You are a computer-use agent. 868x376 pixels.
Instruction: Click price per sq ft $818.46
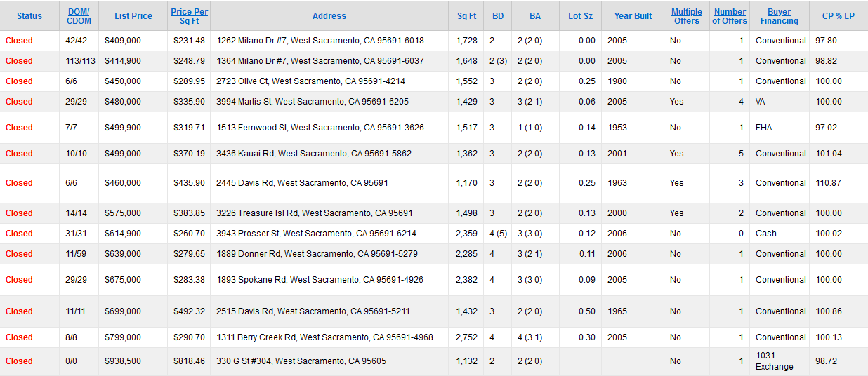pyautogui.click(x=190, y=361)
